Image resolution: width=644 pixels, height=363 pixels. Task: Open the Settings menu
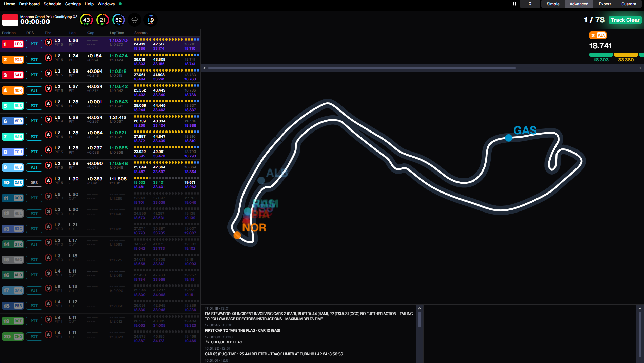(x=73, y=4)
